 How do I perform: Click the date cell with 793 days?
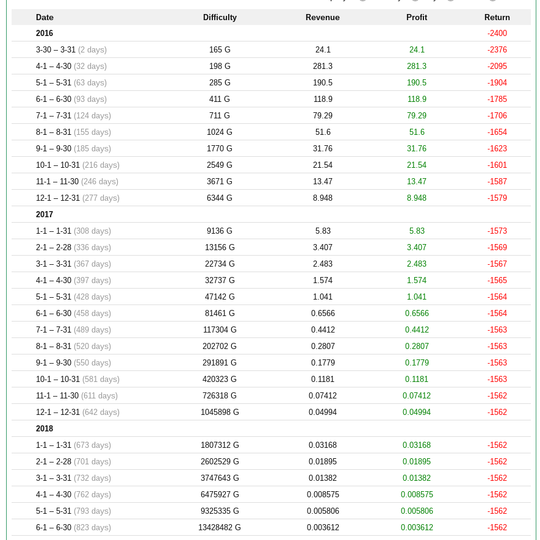tap(73, 511)
